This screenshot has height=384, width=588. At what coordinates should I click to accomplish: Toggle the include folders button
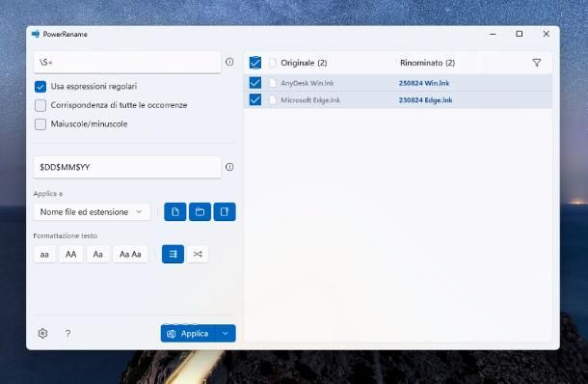pos(200,211)
